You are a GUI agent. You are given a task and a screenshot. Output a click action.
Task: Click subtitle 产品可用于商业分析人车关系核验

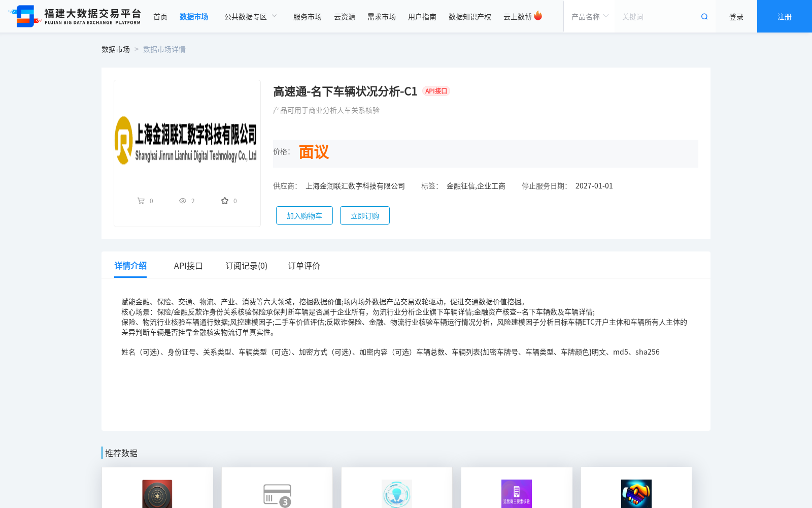(x=326, y=110)
